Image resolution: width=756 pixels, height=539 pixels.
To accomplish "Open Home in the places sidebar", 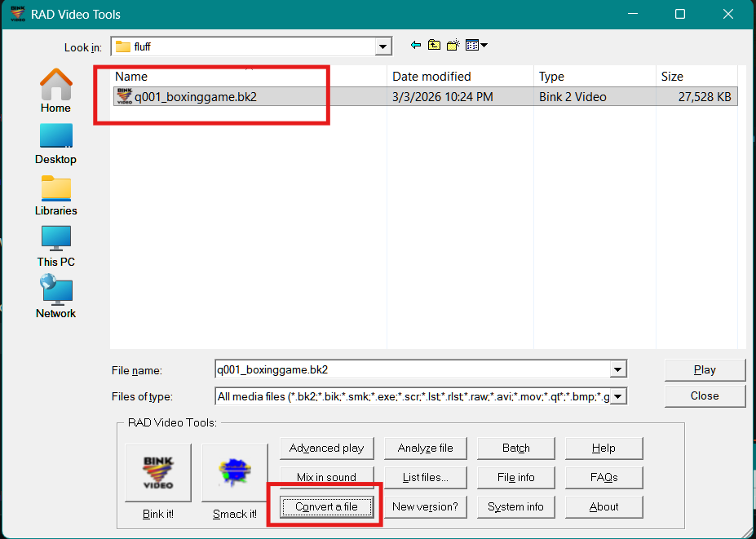I will tap(56, 91).
